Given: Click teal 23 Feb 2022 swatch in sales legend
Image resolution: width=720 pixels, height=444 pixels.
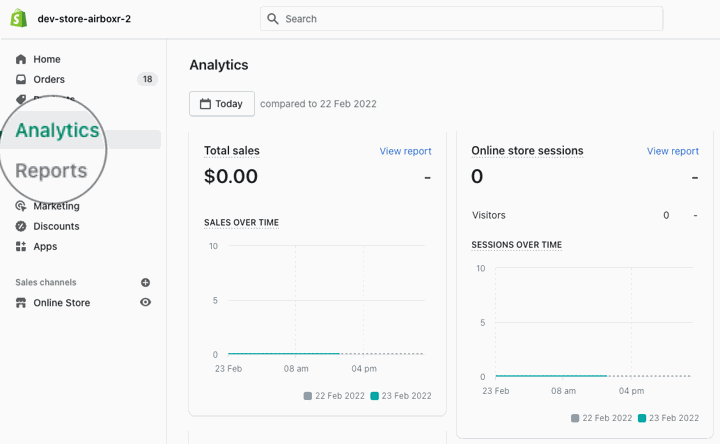Looking at the screenshot, I should (375, 396).
